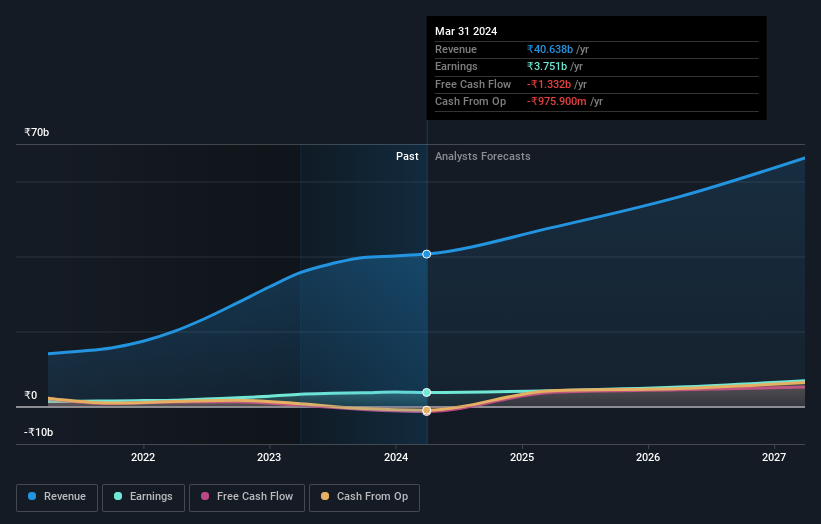Viewport: 821px width, 524px height.
Task: Select the Earnings data point marker on chart
Action: coord(427,393)
